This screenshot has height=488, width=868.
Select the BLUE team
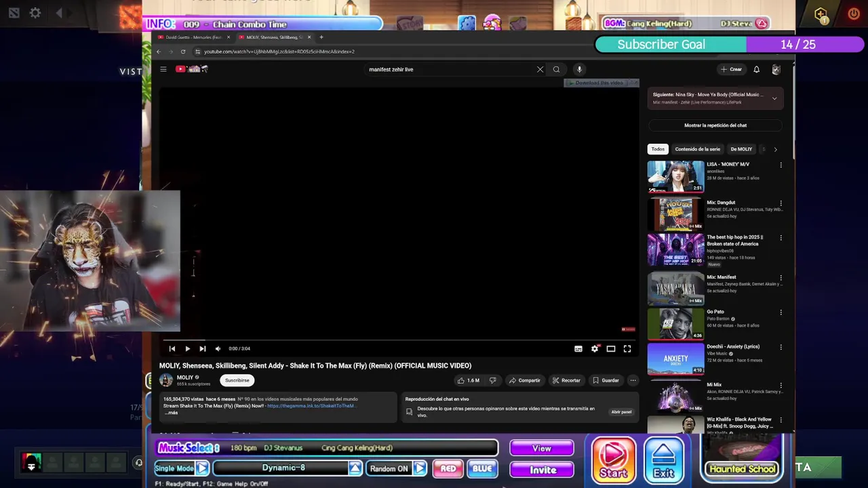coord(482,468)
